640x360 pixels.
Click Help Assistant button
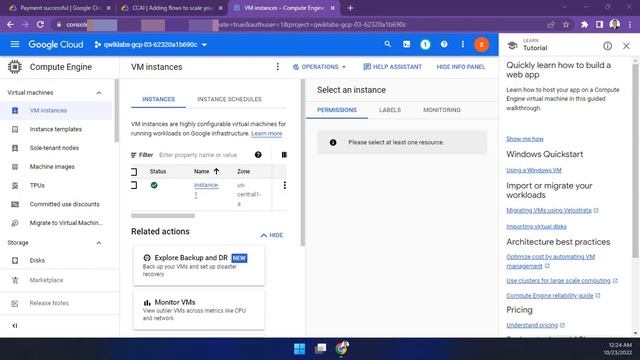(392, 67)
